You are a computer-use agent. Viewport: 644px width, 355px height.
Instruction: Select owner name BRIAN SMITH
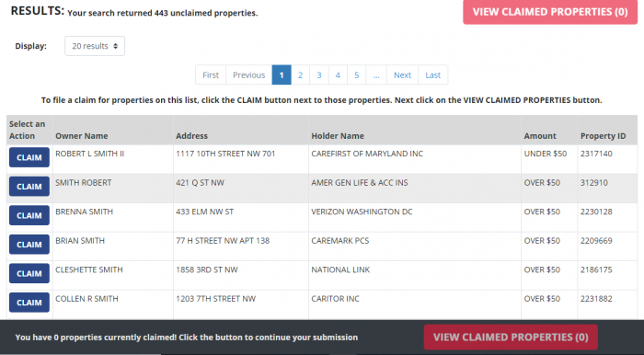point(80,240)
